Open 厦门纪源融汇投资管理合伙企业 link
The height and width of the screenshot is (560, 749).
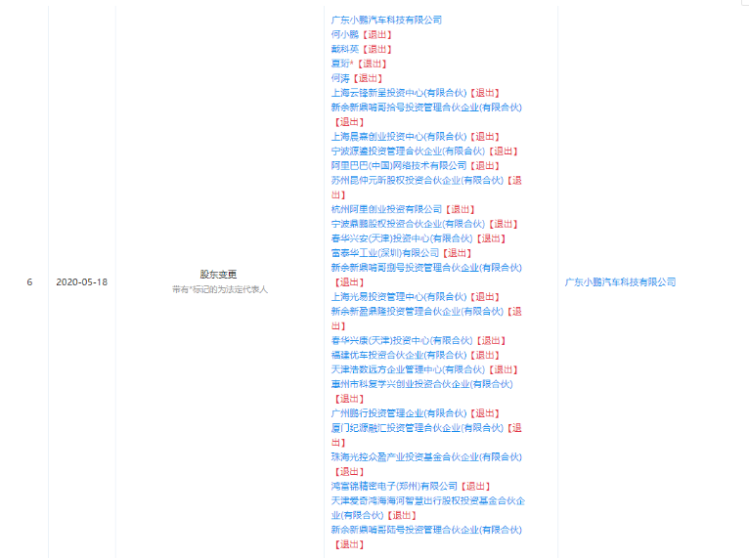pos(418,428)
